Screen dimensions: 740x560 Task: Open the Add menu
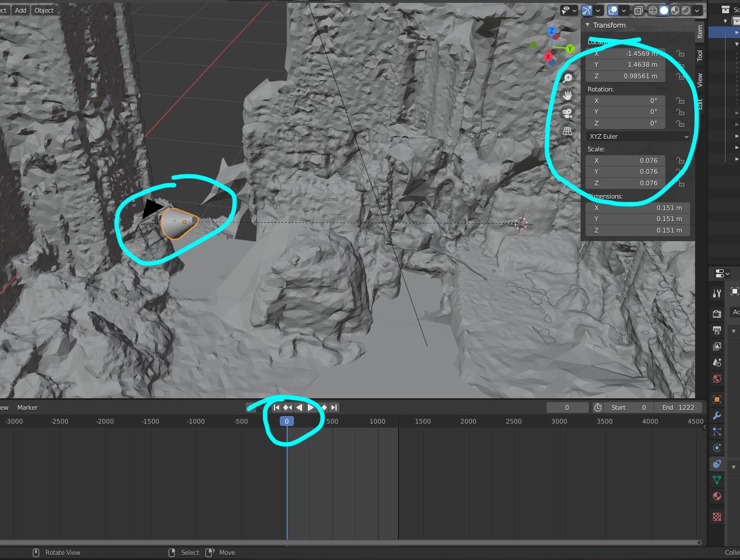coord(21,10)
